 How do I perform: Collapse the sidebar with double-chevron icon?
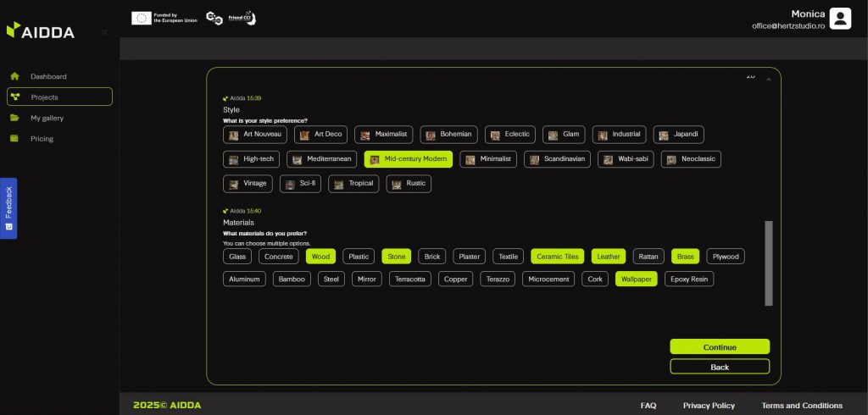[x=103, y=31]
